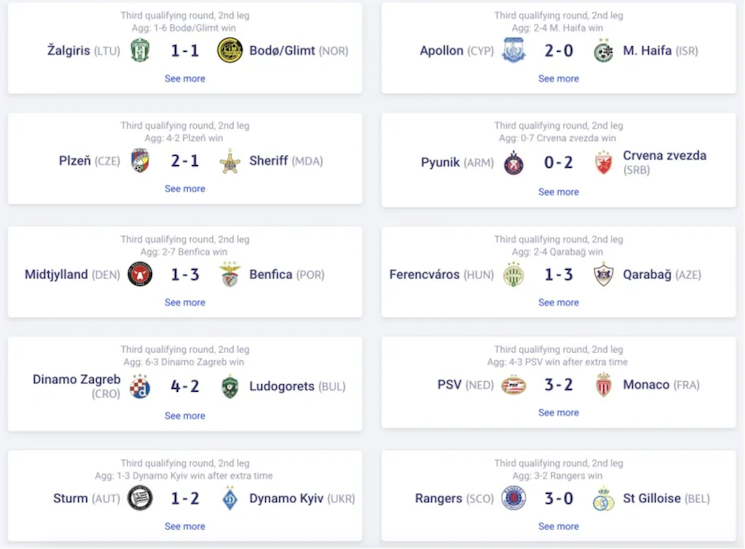The image size is (745, 549).
Task: Click the Dynamo Kyiv diamond crest
Action: point(230,498)
